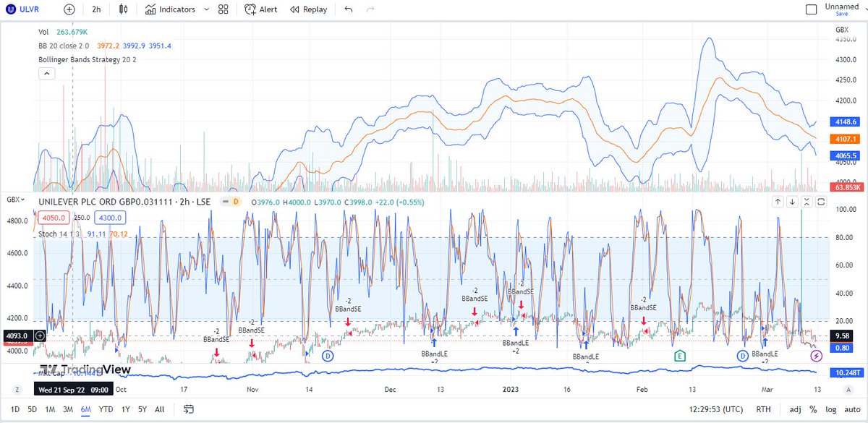The width and height of the screenshot is (868, 423).
Task: Open the go-to-date calendar icon
Action: tap(188, 409)
